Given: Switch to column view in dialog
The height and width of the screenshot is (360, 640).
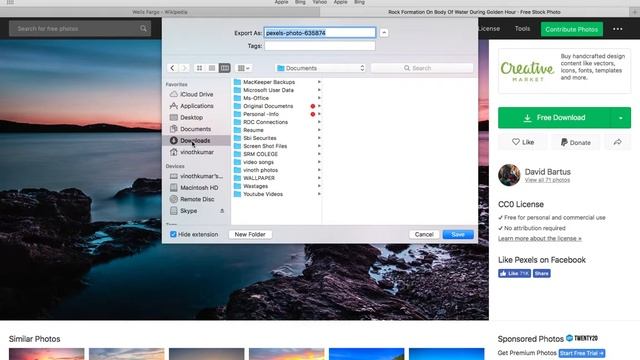Looking at the screenshot, I should point(224,68).
